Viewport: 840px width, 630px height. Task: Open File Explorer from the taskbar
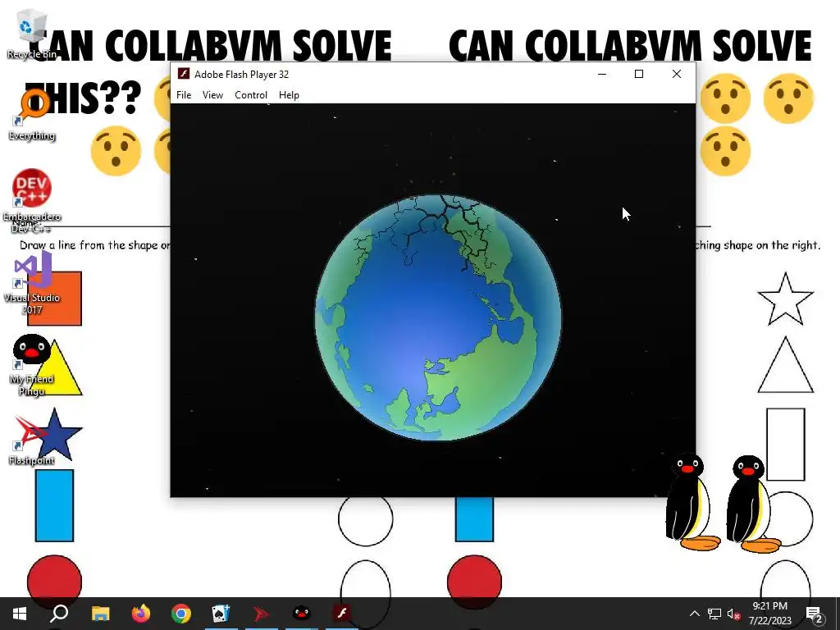(100, 614)
